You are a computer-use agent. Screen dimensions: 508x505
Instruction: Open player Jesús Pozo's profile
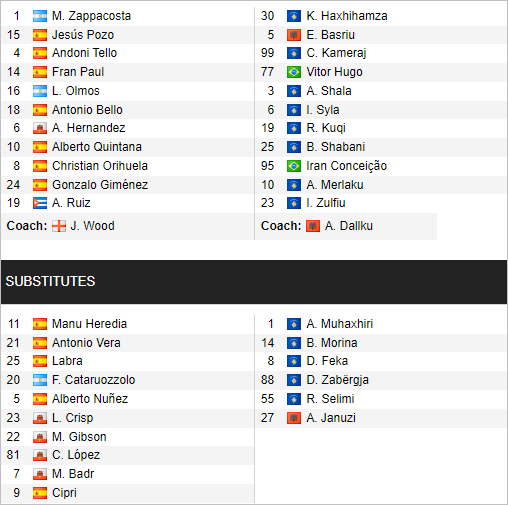click(83, 35)
